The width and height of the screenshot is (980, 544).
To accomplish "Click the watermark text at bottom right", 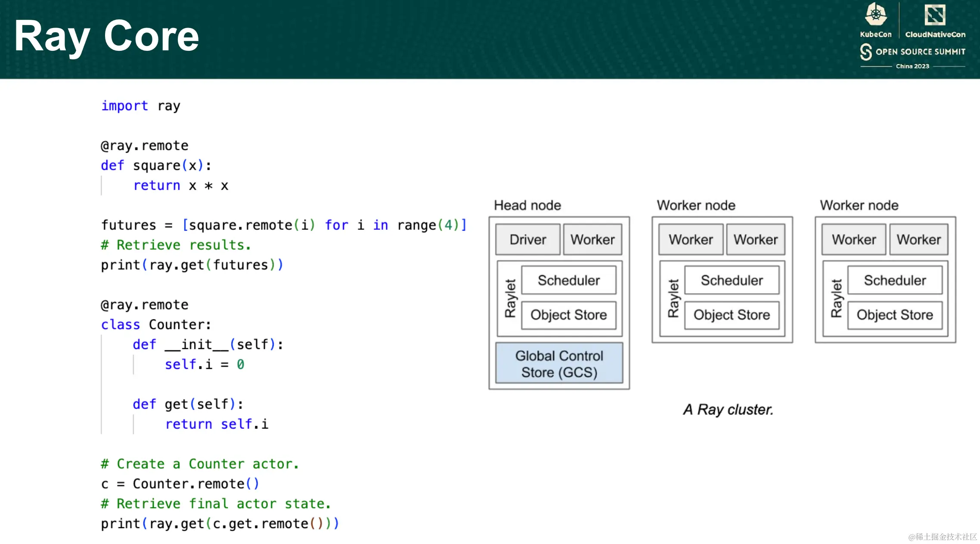I will [942, 537].
